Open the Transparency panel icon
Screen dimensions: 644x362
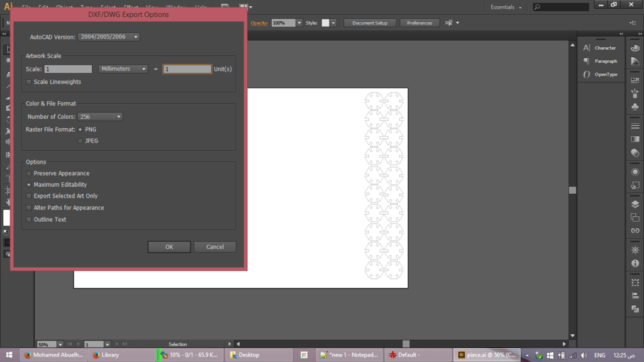click(x=635, y=153)
